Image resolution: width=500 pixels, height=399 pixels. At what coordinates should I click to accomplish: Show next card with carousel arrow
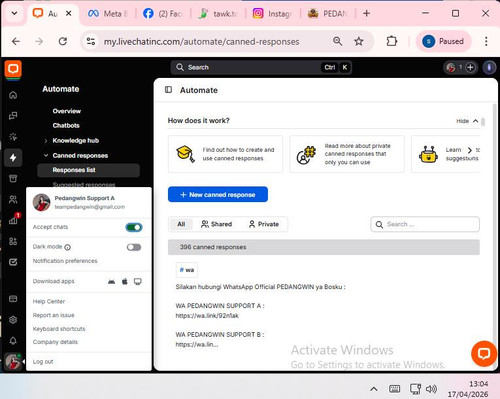coord(470,150)
